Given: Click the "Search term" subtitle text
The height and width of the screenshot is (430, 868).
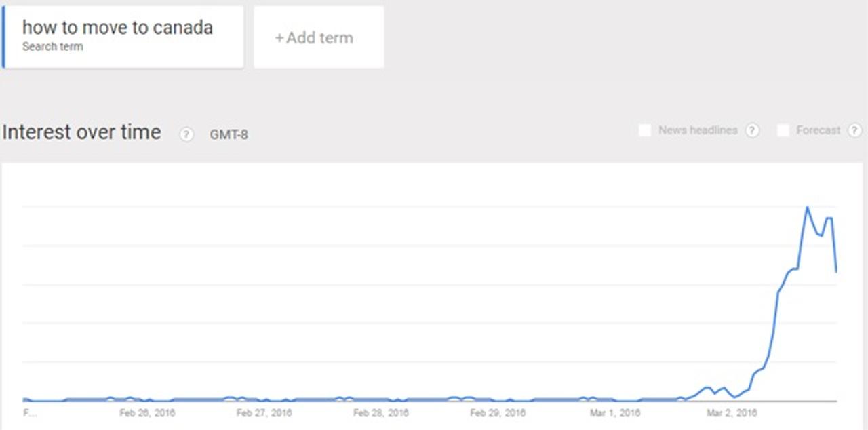Looking at the screenshot, I should click(x=53, y=47).
